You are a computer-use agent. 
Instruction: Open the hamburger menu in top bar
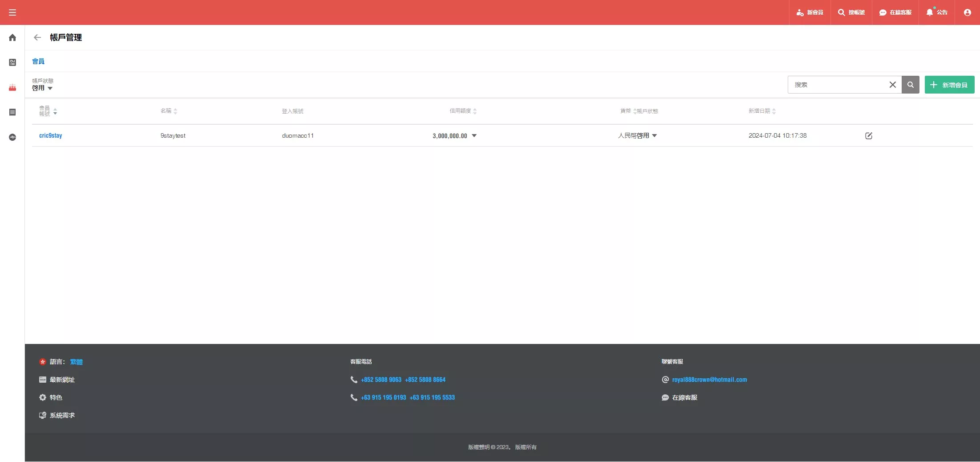tap(12, 12)
